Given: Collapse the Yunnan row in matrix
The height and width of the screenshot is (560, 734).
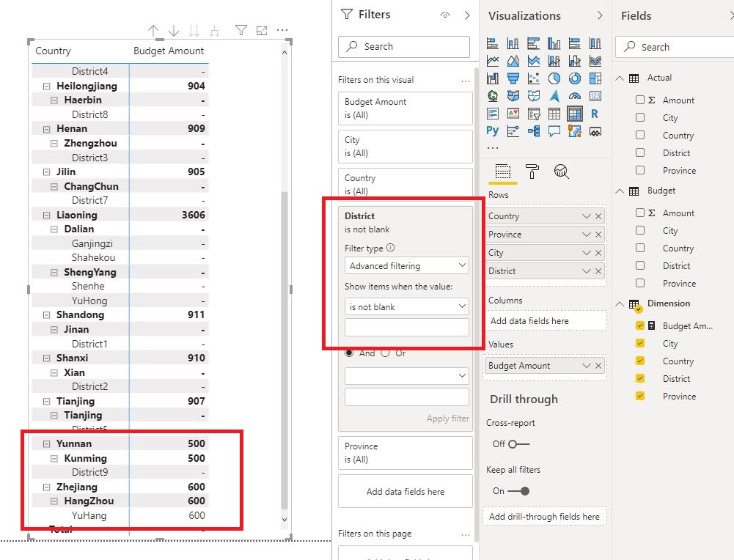Looking at the screenshot, I should click(46, 444).
